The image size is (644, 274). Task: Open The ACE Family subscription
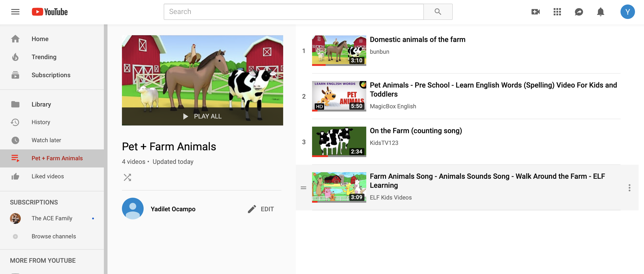[52, 218]
